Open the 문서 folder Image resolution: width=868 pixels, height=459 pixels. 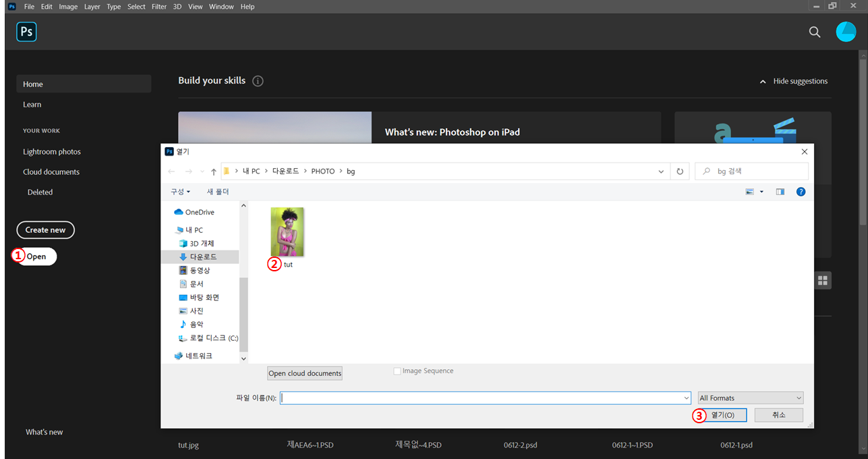click(x=191, y=284)
